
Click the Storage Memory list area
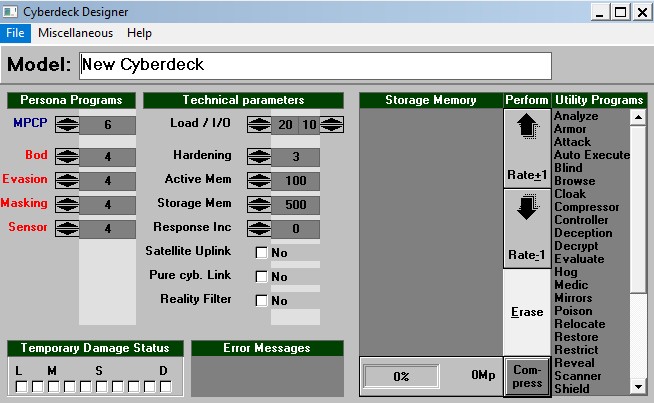(431, 232)
